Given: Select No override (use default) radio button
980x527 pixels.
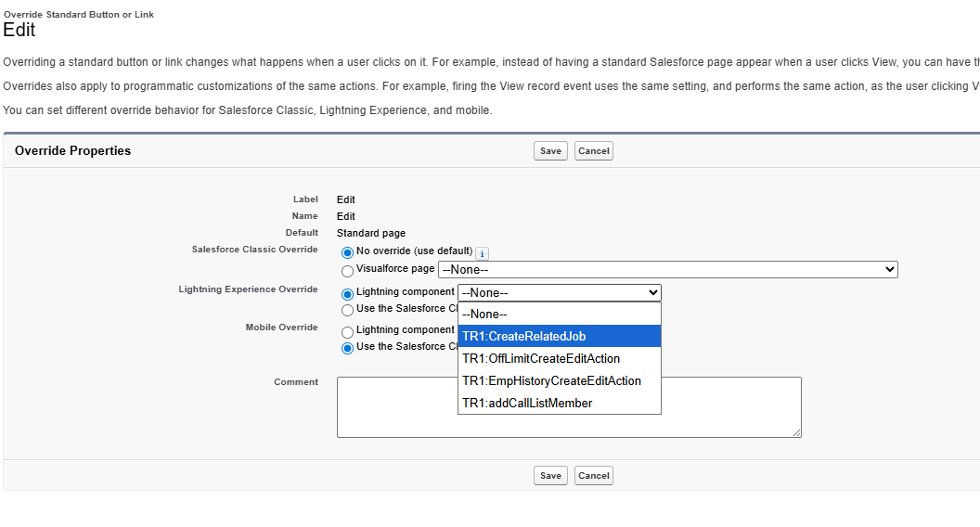Looking at the screenshot, I should (x=348, y=252).
